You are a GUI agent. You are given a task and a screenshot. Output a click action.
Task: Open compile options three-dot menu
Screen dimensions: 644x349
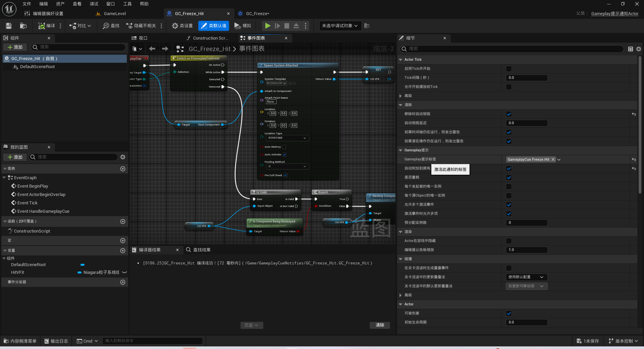pos(60,26)
